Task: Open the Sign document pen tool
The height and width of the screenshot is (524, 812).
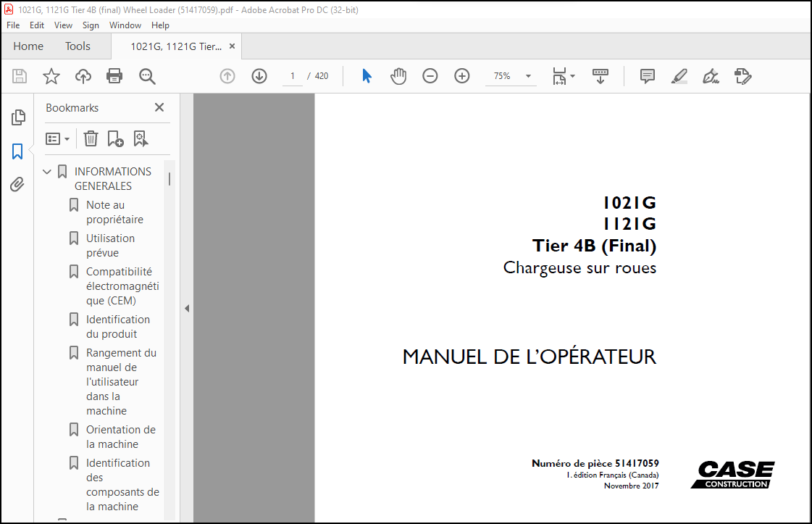Action: tap(711, 76)
